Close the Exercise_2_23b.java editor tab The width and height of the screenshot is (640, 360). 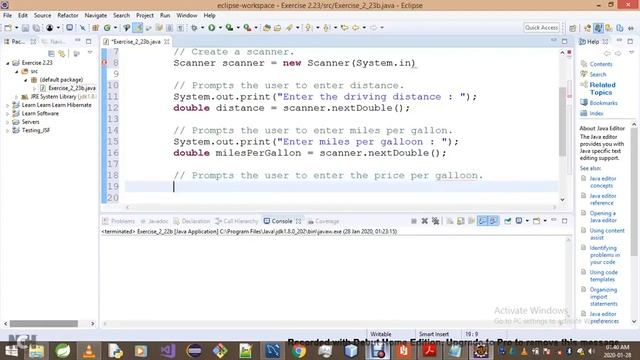pos(167,42)
